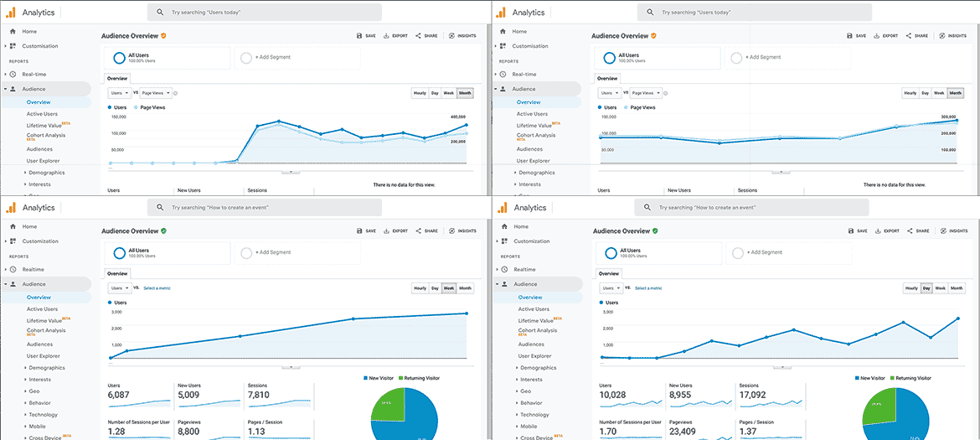Screen dimensions: 980x440
Task: Open Overview tab in top-right panel
Action: pyautogui.click(x=607, y=78)
